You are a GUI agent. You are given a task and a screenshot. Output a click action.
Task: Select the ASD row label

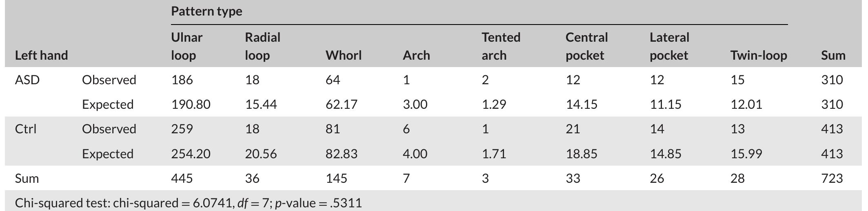(x=27, y=80)
